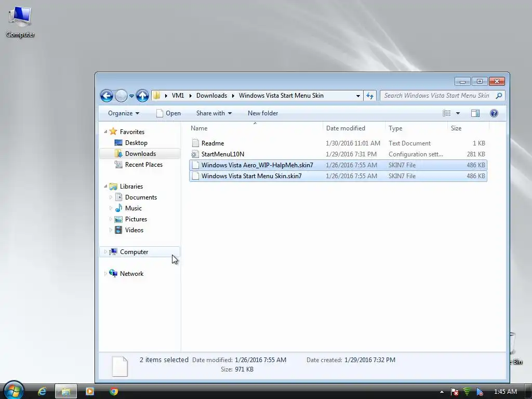This screenshot has height=399, width=532.
Task: Open the Pictures library
Action: click(x=136, y=219)
